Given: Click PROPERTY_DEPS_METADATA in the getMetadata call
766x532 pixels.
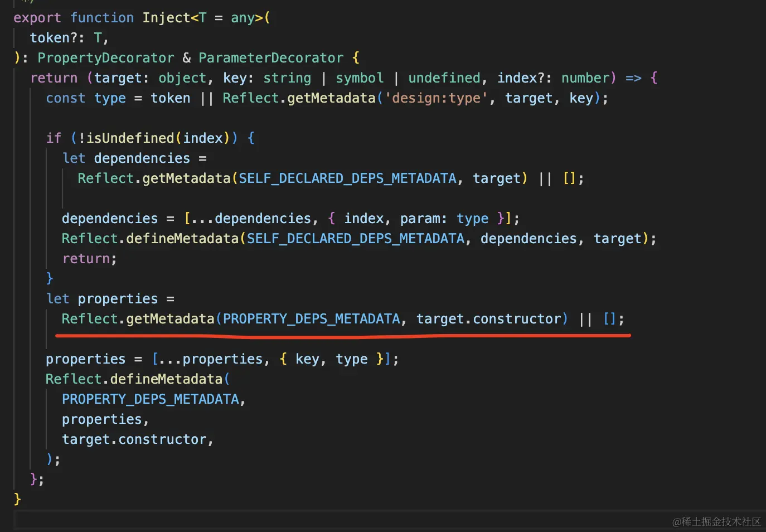Looking at the screenshot, I should [x=312, y=319].
